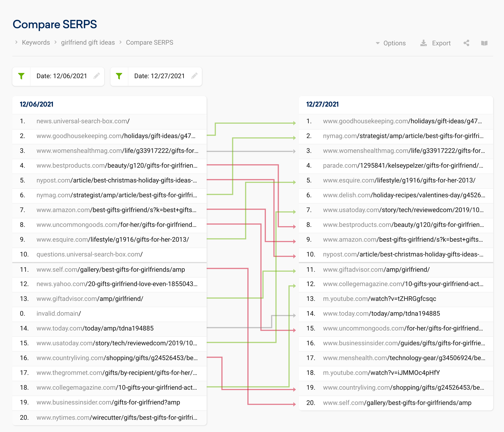This screenshot has width=504, height=432.
Task: Click the 12/06/2021 column header
Action: (x=37, y=104)
